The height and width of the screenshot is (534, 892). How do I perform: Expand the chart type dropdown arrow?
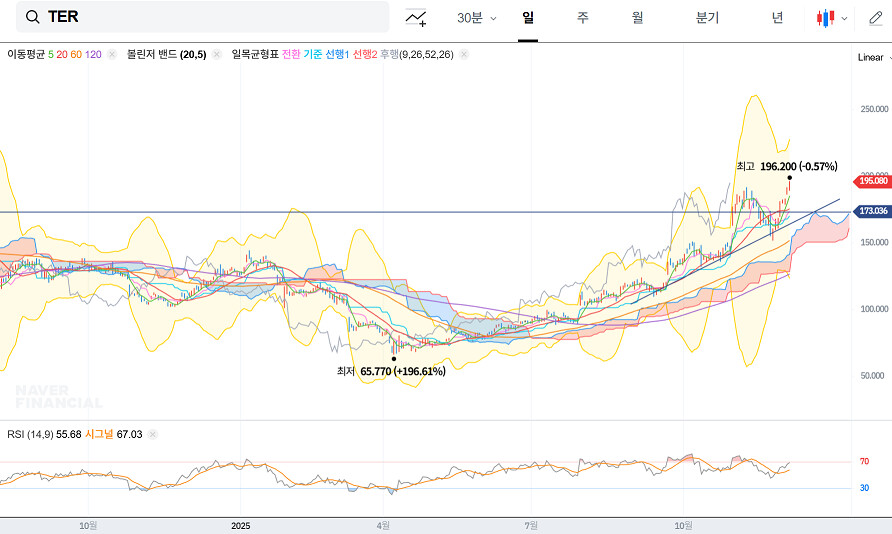click(x=844, y=19)
